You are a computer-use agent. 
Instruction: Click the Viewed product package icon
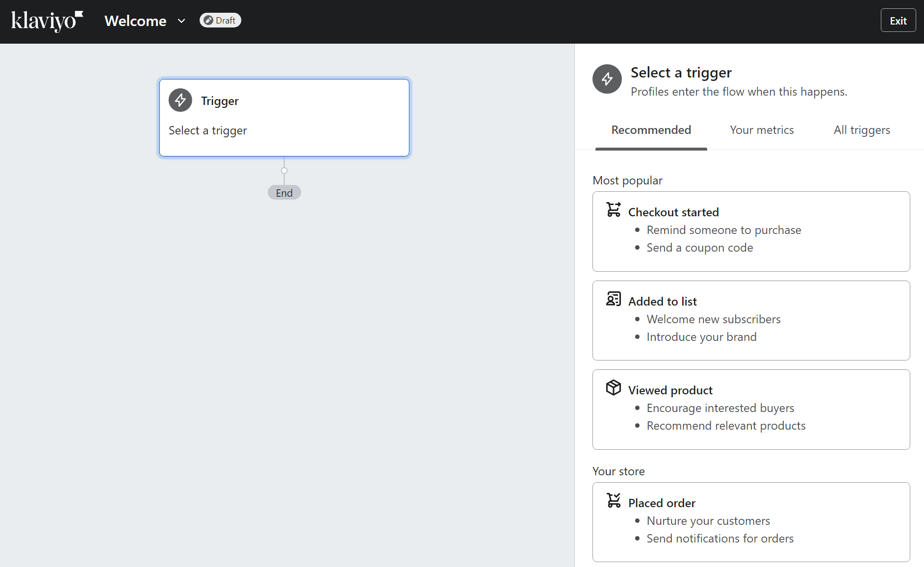613,387
